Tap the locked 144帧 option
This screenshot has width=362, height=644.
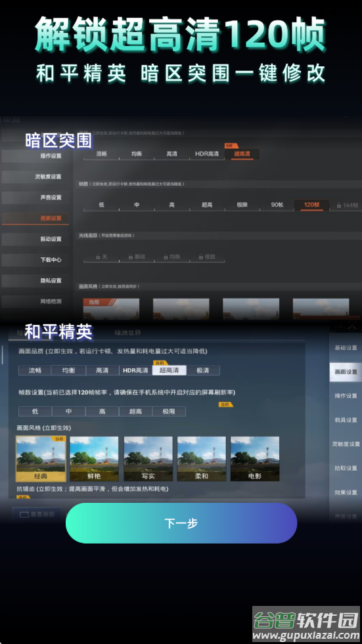tap(347, 205)
